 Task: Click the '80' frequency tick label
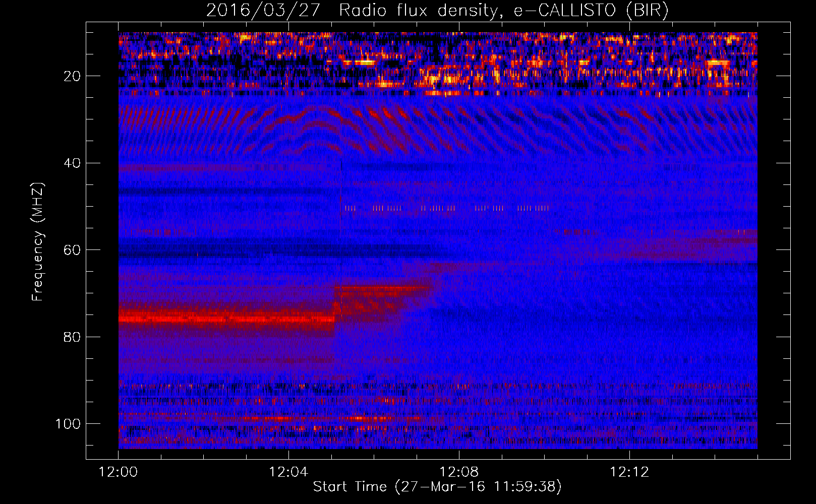(72, 337)
